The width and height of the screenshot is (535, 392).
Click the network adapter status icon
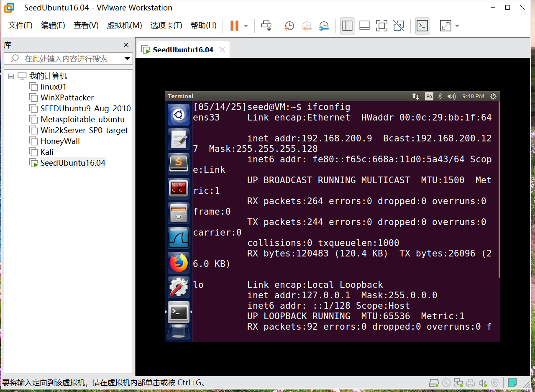(x=458, y=383)
